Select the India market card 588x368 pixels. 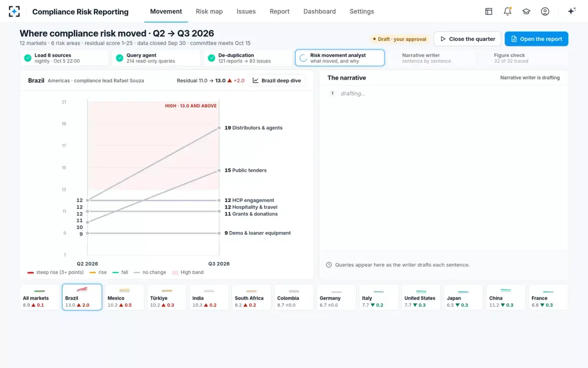tap(209, 297)
